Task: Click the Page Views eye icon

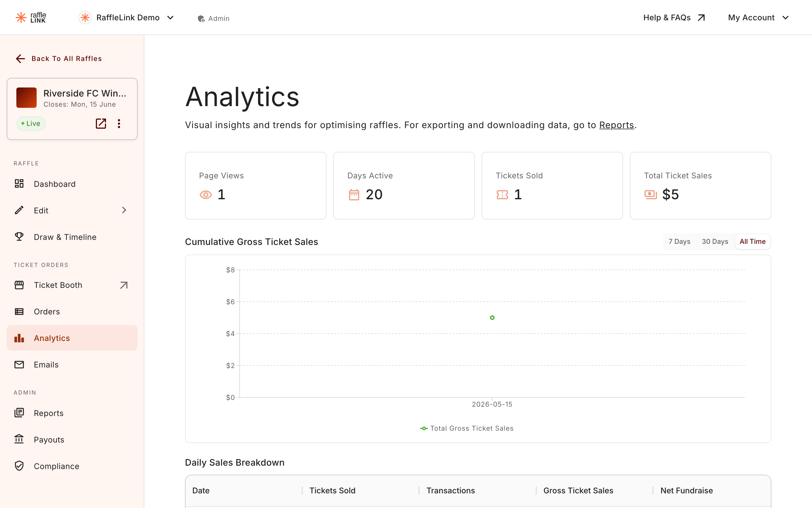Action: 206,195
